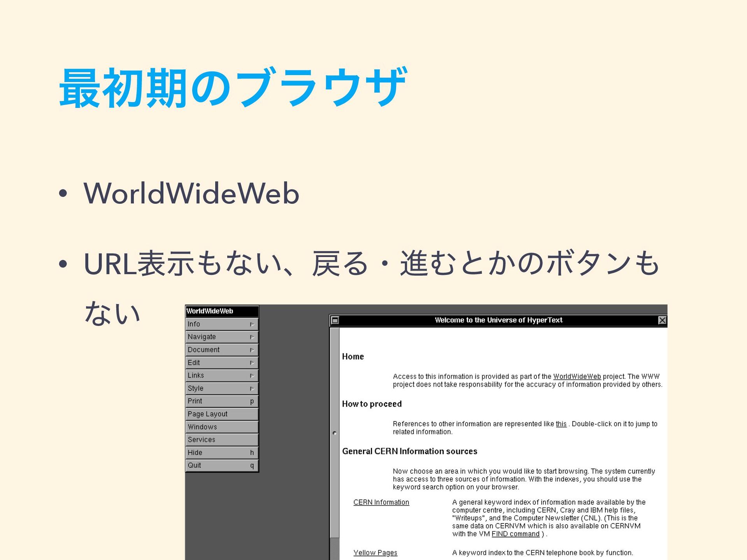Select Page Layout menu entry
747x560 pixels.
pos(222,414)
